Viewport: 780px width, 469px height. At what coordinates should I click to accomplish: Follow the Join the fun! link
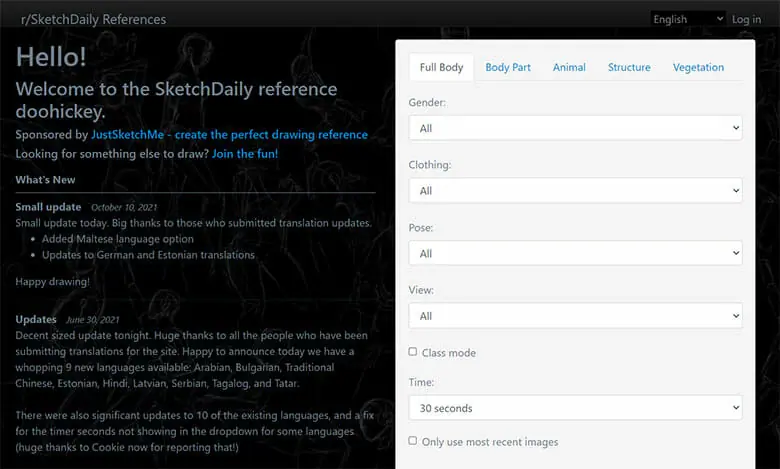coord(245,154)
